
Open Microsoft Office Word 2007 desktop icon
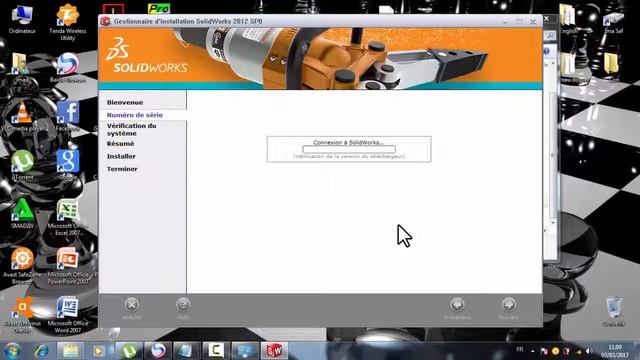(x=68, y=314)
